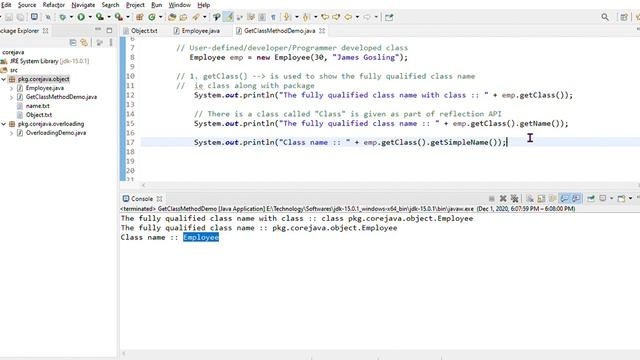The image size is (640, 360).
Task: Minimize the Package Explorer view
Action: coord(98,30)
